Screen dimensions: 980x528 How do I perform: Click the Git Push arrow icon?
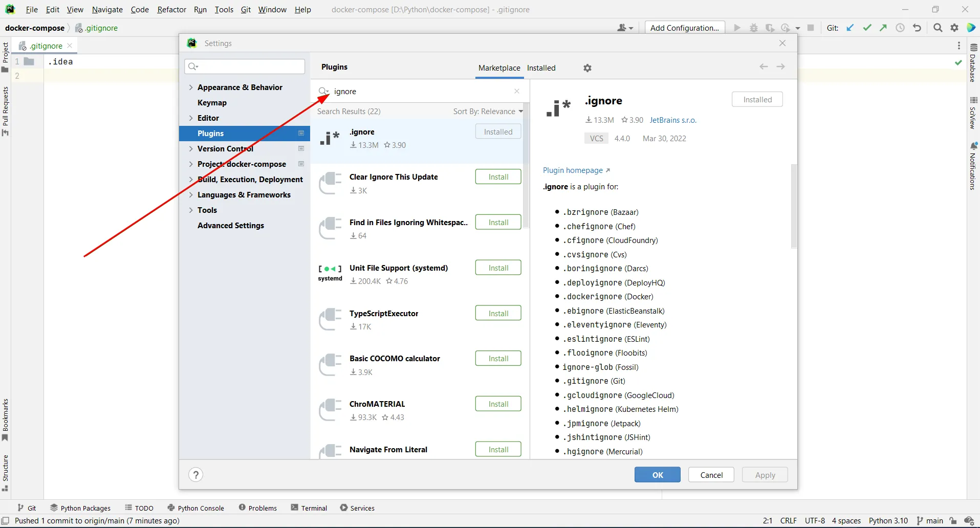pyautogui.click(x=883, y=28)
